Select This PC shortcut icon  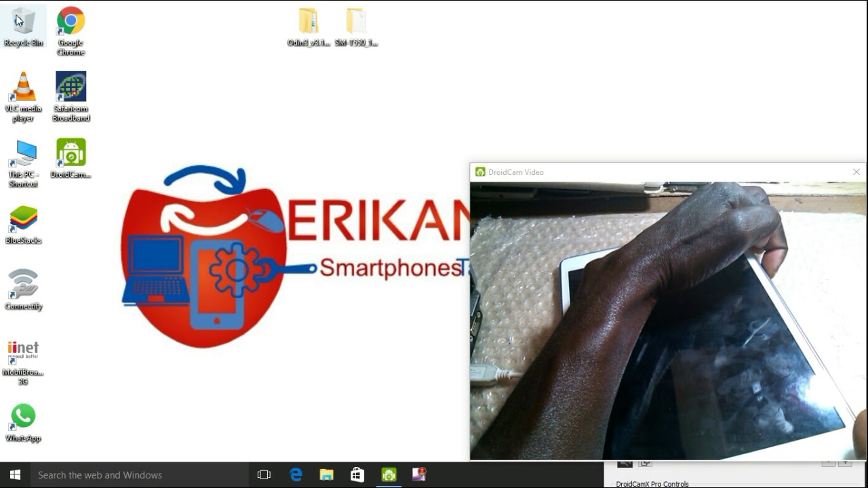click(x=23, y=163)
